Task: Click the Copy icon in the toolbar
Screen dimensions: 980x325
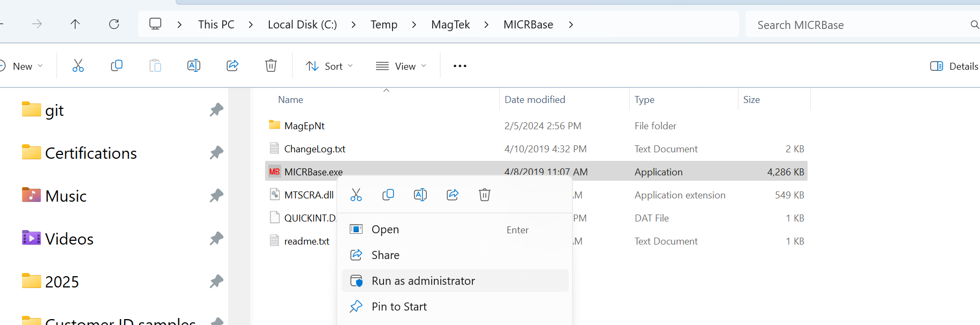Action: 116,66
